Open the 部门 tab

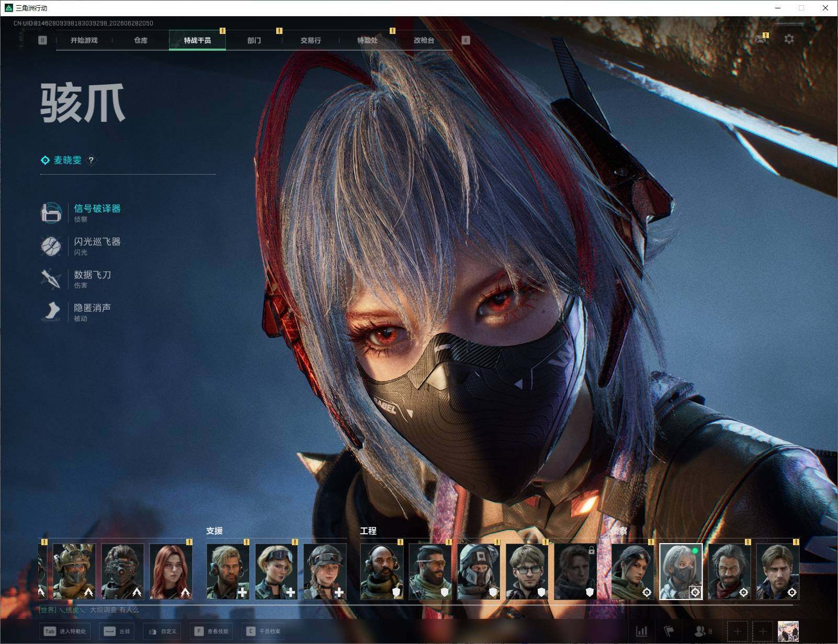[x=254, y=40]
